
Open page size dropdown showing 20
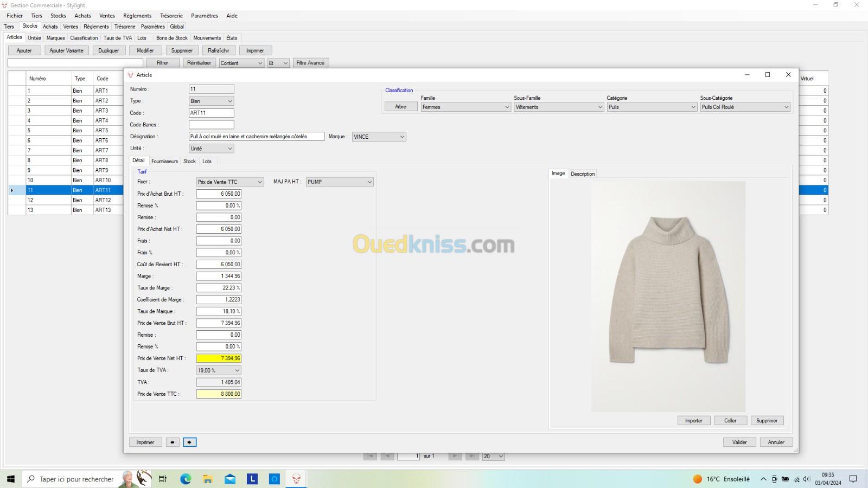(494, 457)
